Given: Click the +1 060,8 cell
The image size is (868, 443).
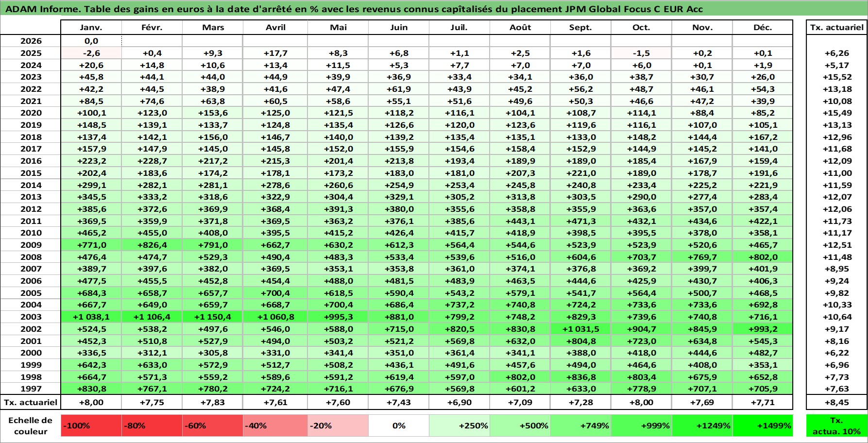Looking at the screenshot, I should (x=275, y=317).
